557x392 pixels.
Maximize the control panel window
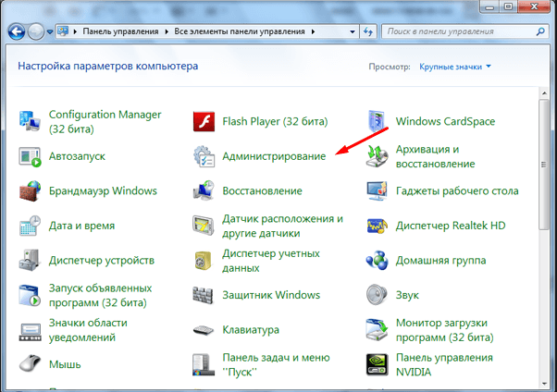508,6
